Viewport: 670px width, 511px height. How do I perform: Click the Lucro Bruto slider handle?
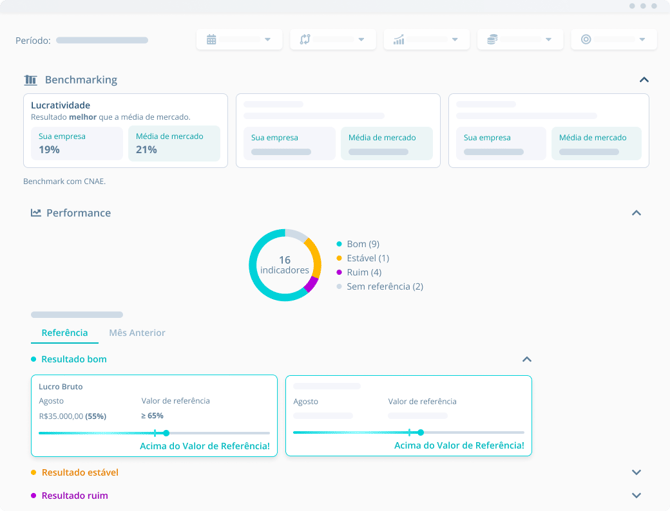click(166, 433)
